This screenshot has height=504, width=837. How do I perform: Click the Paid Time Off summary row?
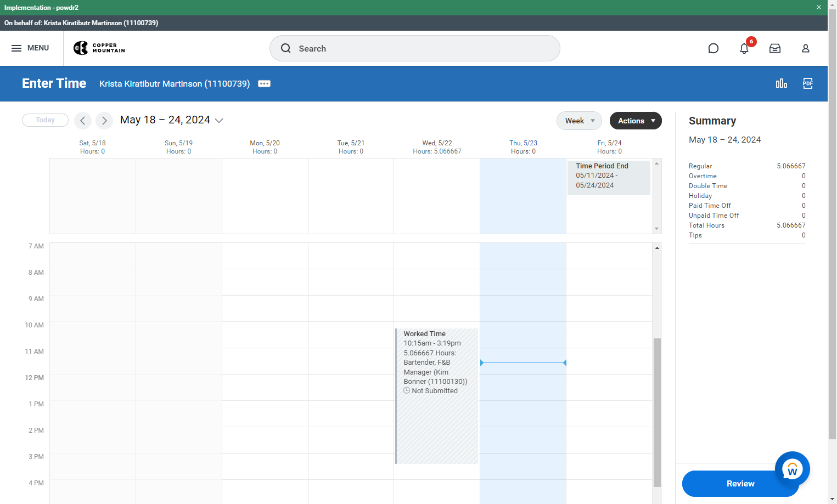747,206
